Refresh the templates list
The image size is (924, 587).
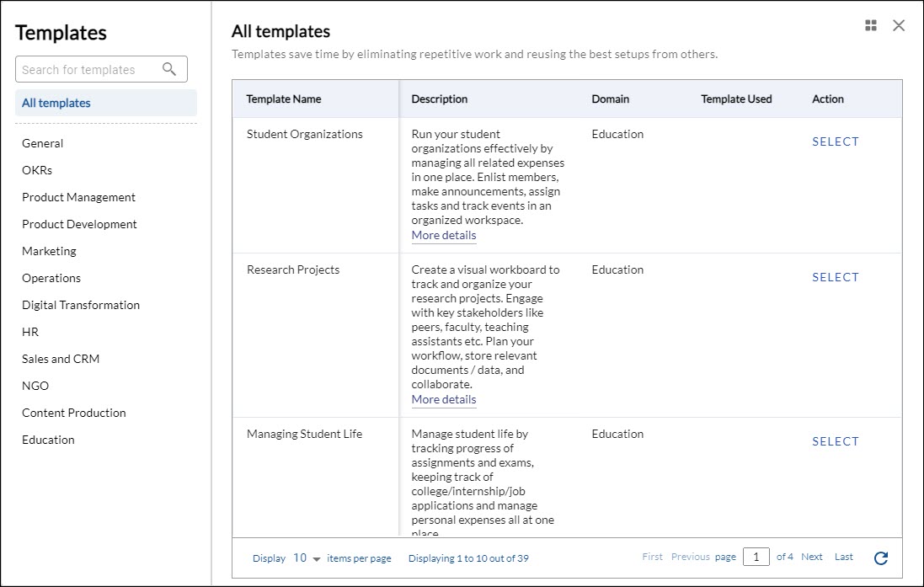[x=881, y=558]
